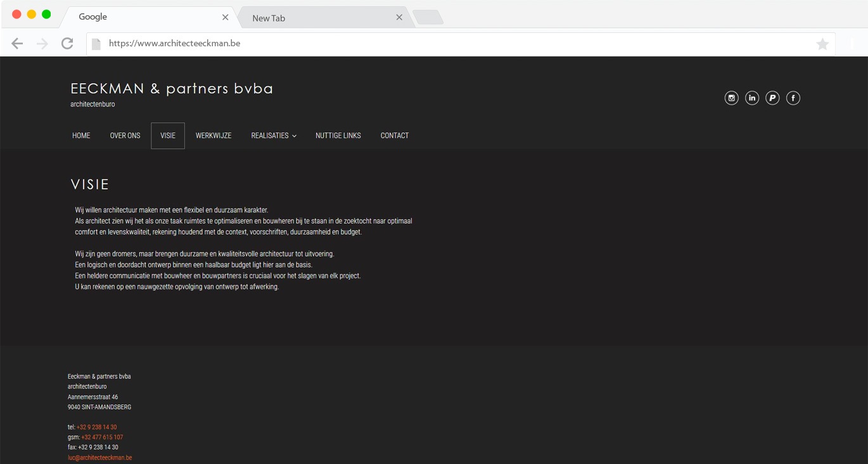
Task: Open the LinkedIn social icon
Action: coord(752,98)
